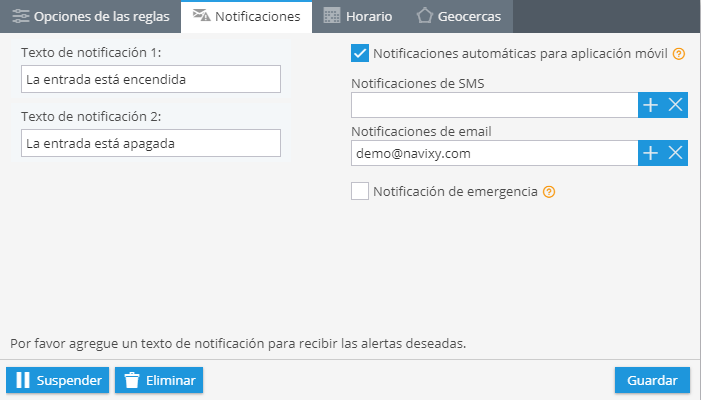Suspend the rule with Suspender button

58,380
